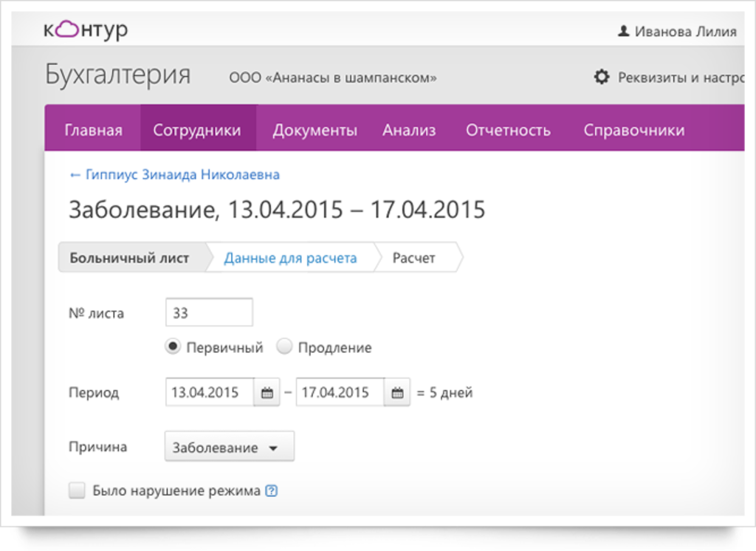Open the Справочники tab
Image resolution: width=756 pixels, height=551 pixels.
click(x=633, y=131)
